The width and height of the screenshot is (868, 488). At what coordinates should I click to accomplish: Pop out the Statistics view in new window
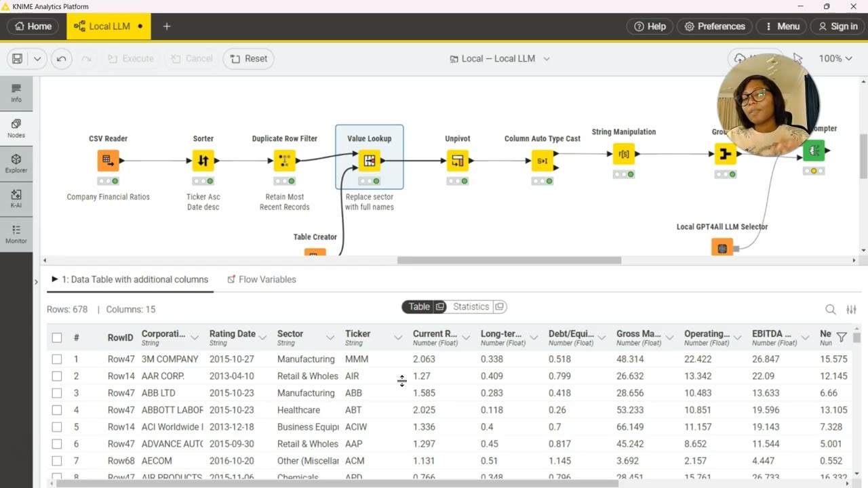click(500, 307)
